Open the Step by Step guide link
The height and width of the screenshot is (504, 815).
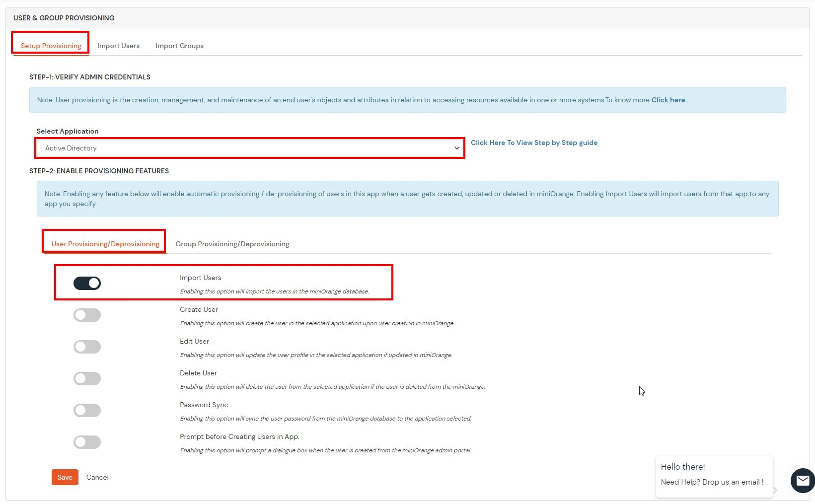point(534,143)
